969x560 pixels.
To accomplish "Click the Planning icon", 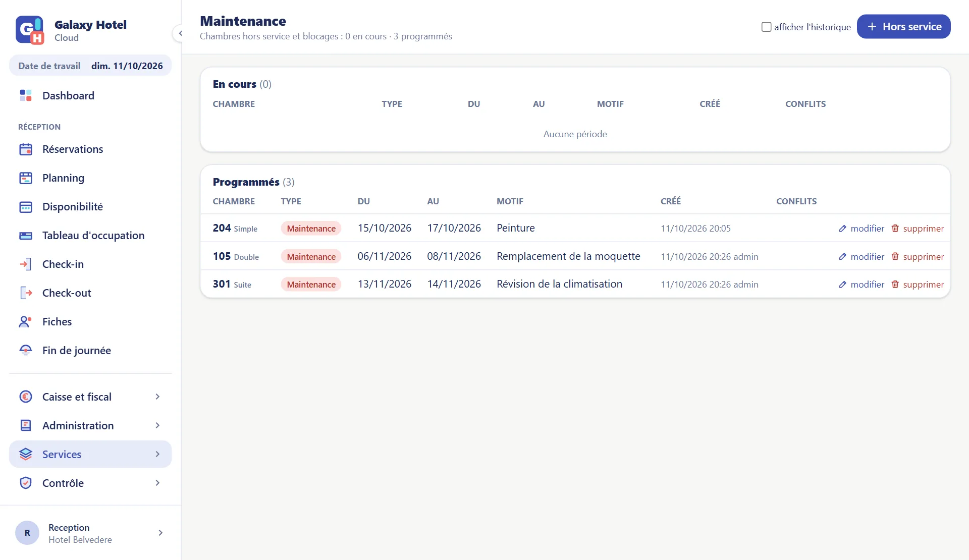I will click(26, 178).
